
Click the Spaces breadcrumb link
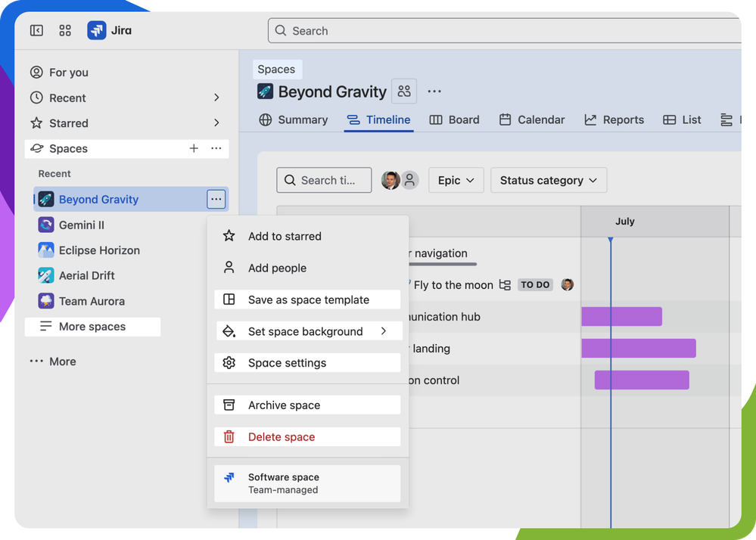[276, 70]
